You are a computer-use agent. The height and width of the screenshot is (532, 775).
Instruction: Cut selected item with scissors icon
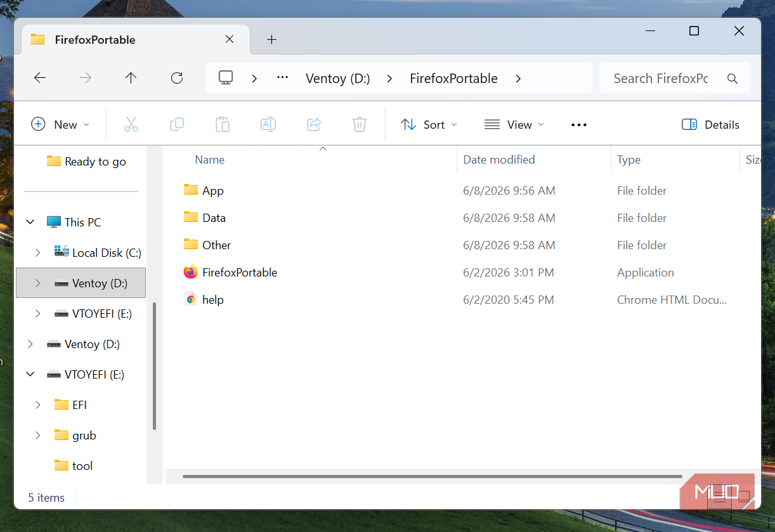(131, 124)
